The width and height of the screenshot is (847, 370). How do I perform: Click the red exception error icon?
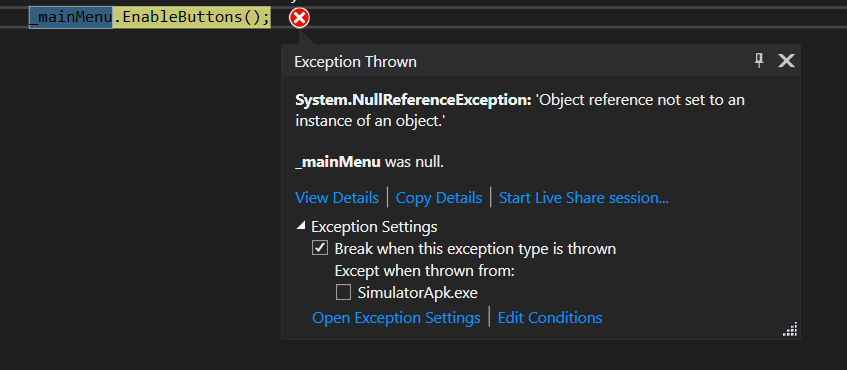pos(299,18)
